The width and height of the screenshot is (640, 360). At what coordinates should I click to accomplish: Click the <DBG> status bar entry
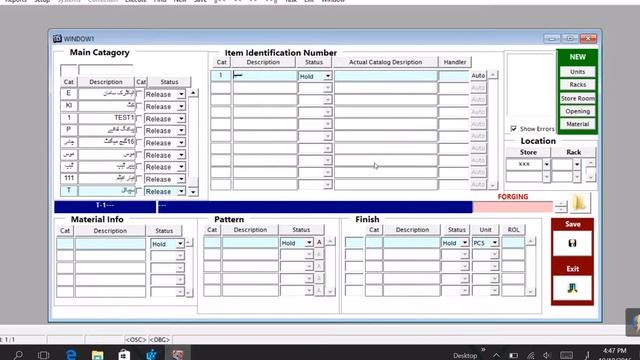click(160, 340)
